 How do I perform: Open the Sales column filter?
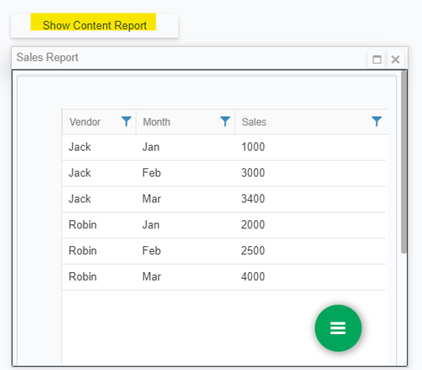pyautogui.click(x=377, y=122)
